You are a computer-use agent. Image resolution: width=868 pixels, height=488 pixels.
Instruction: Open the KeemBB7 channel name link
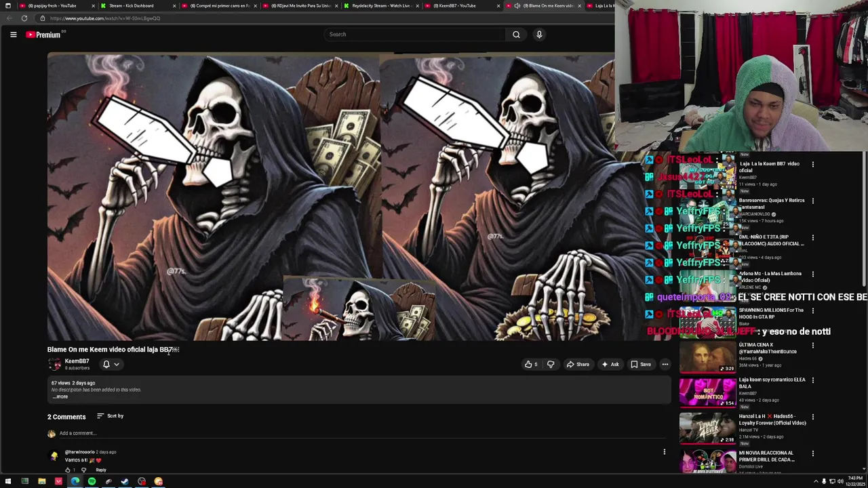click(x=77, y=361)
